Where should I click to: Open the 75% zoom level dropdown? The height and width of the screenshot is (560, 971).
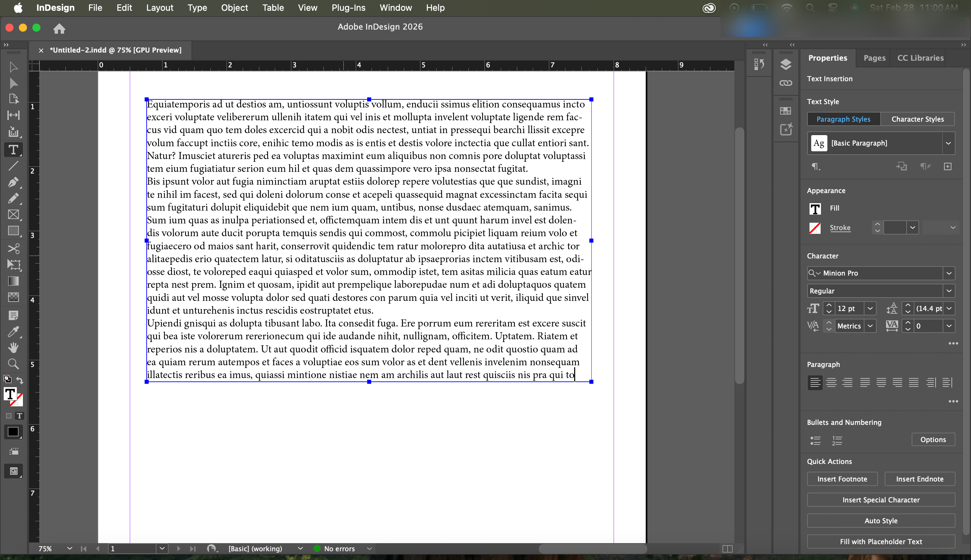(x=69, y=549)
